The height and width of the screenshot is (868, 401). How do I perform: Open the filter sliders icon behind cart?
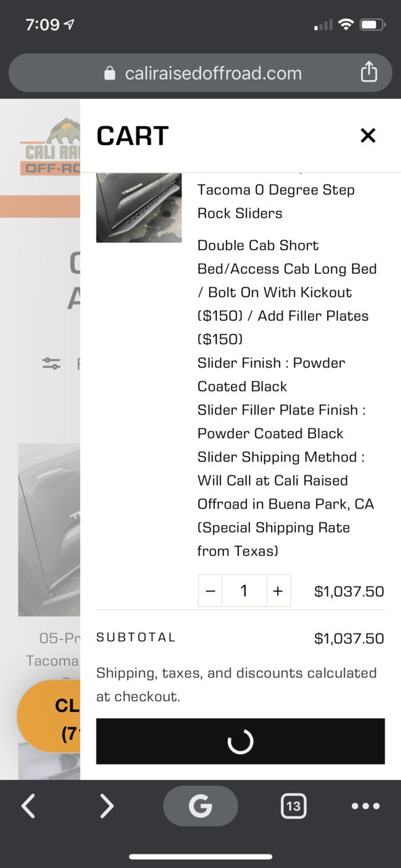52,363
